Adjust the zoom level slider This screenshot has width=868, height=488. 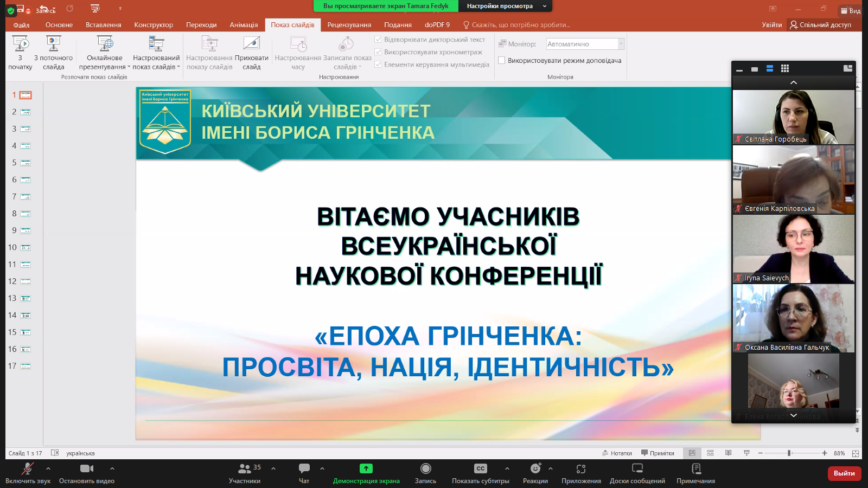790,453
